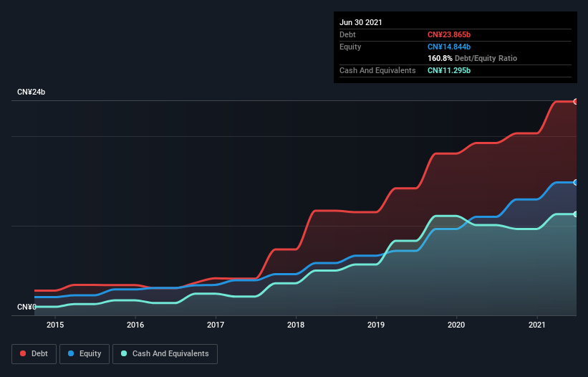Click the teal dot in Cash legend
The height and width of the screenshot is (377, 588).
[x=124, y=353]
